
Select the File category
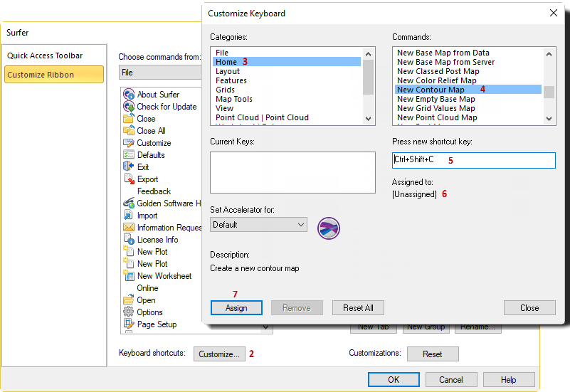[287, 53]
